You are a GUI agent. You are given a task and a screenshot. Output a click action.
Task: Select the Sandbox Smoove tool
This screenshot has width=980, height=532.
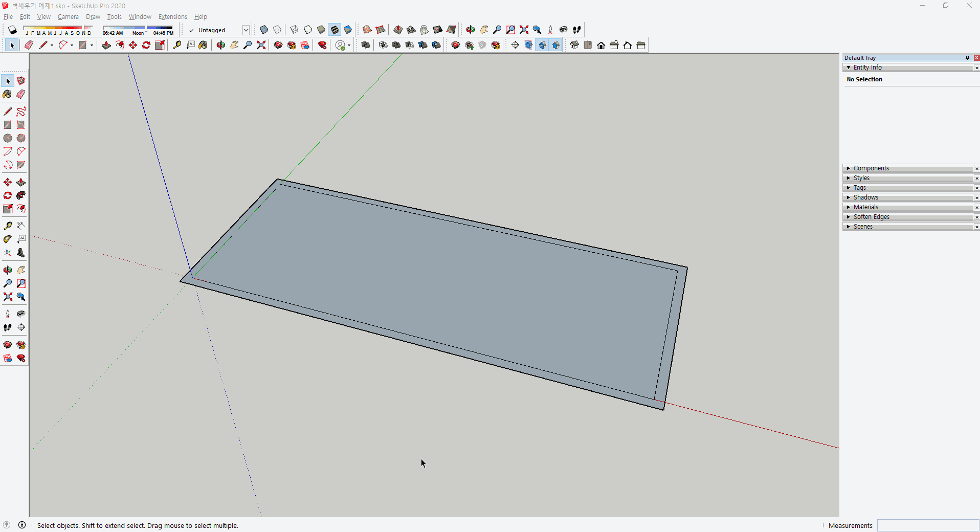tap(398, 30)
